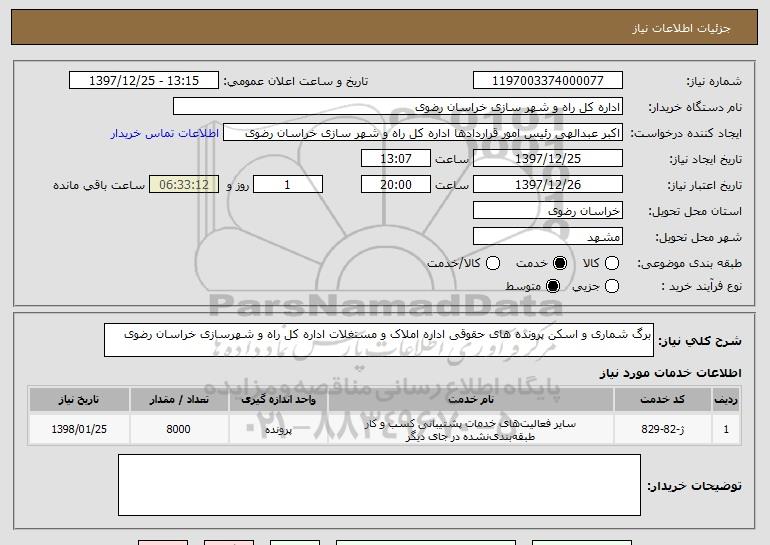Click the جزئیات اطلاعات نیاز header title
Image resolution: width=770 pixels, height=545 pixels.
click(x=681, y=28)
